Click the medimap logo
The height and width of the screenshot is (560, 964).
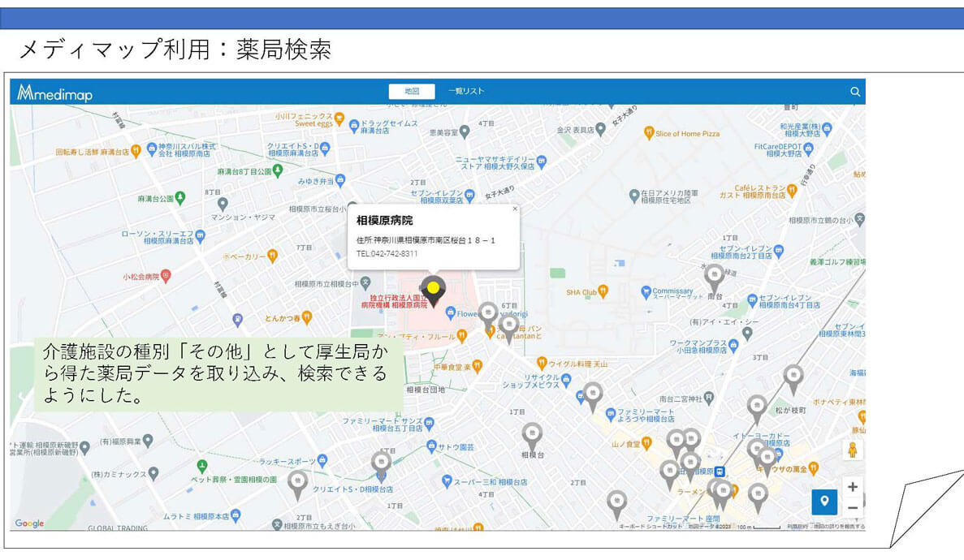(55, 93)
